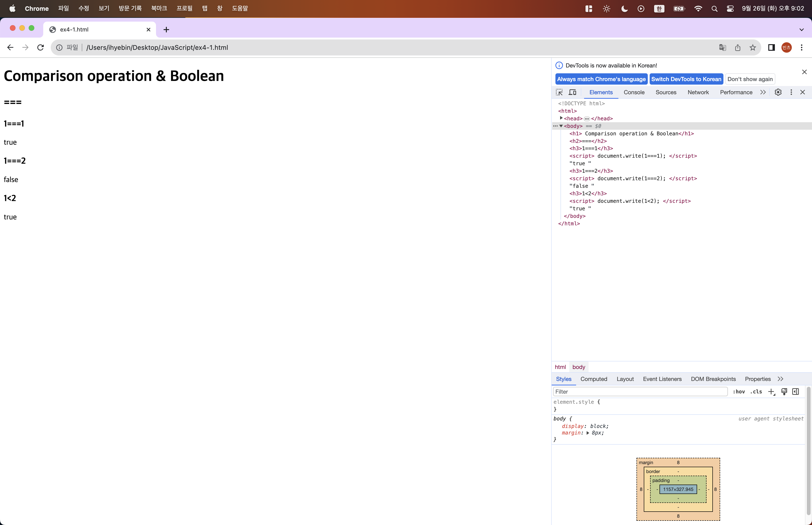812x525 pixels.
Task: Open the Computed styles tab
Action: (x=593, y=379)
